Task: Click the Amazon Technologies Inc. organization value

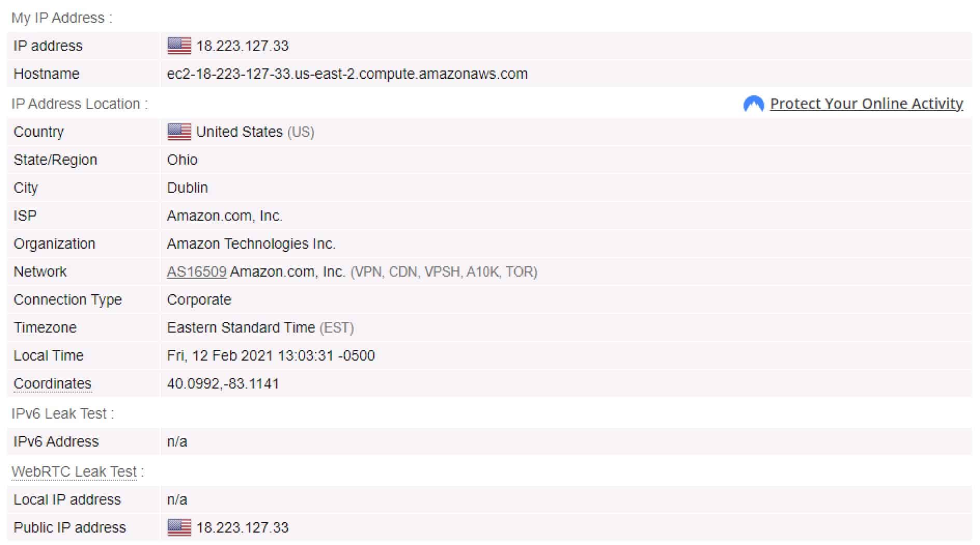Action: (251, 243)
